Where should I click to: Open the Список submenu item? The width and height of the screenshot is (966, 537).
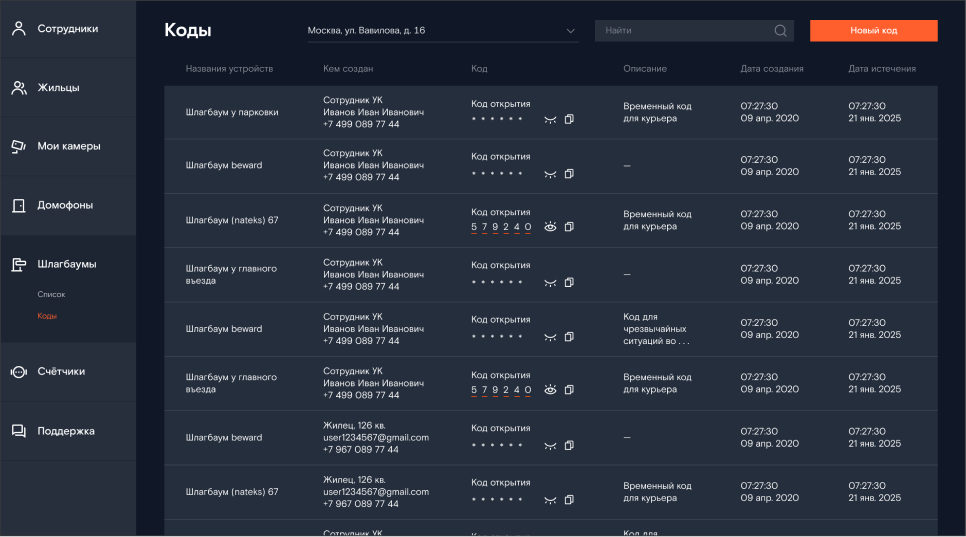[x=51, y=294]
